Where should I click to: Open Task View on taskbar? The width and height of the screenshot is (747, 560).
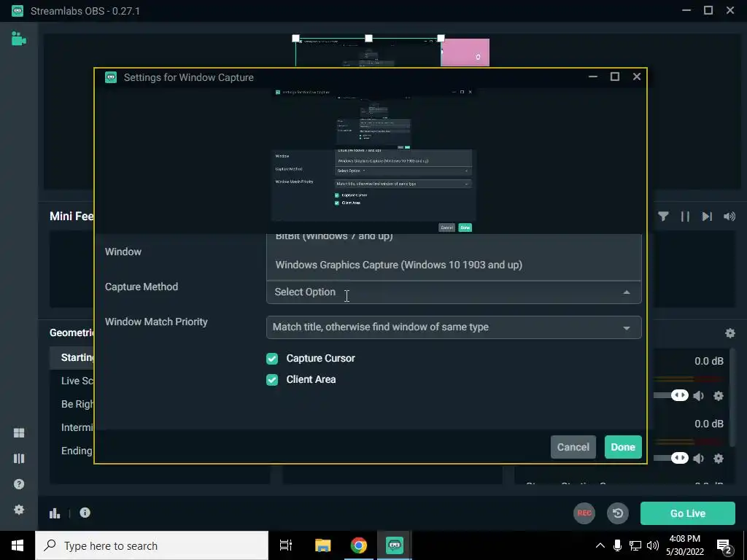tap(286, 545)
